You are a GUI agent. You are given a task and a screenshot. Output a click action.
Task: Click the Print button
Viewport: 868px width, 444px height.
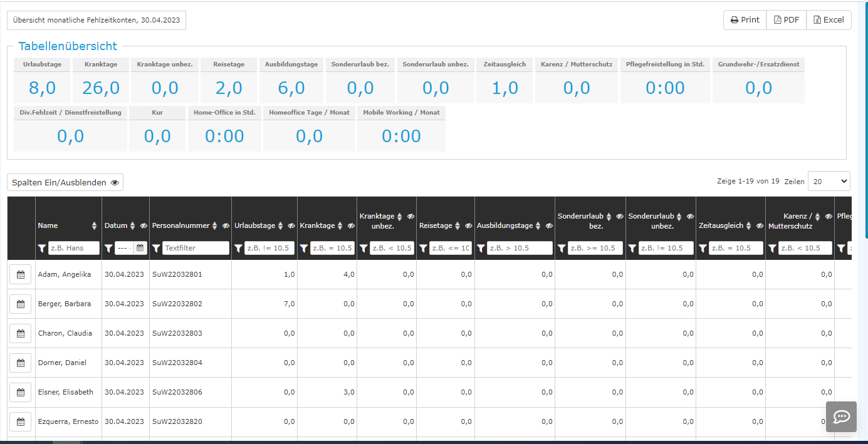point(745,20)
